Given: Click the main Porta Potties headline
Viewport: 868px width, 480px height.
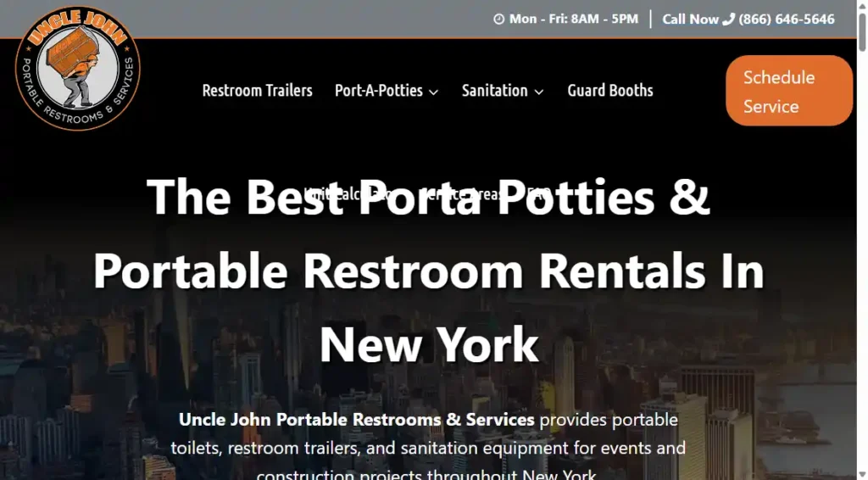Looking at the screenshot, I should click(429, 271).
